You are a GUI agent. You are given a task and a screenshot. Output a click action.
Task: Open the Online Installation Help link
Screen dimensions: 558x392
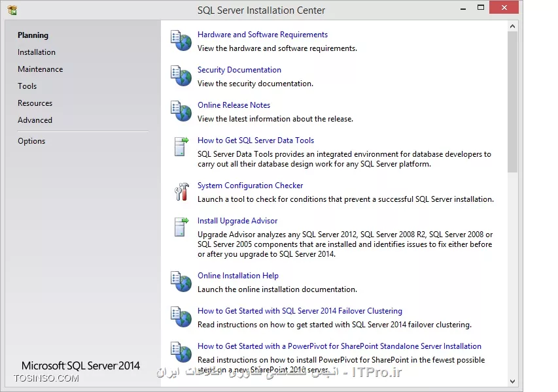[x=238, y=276]
